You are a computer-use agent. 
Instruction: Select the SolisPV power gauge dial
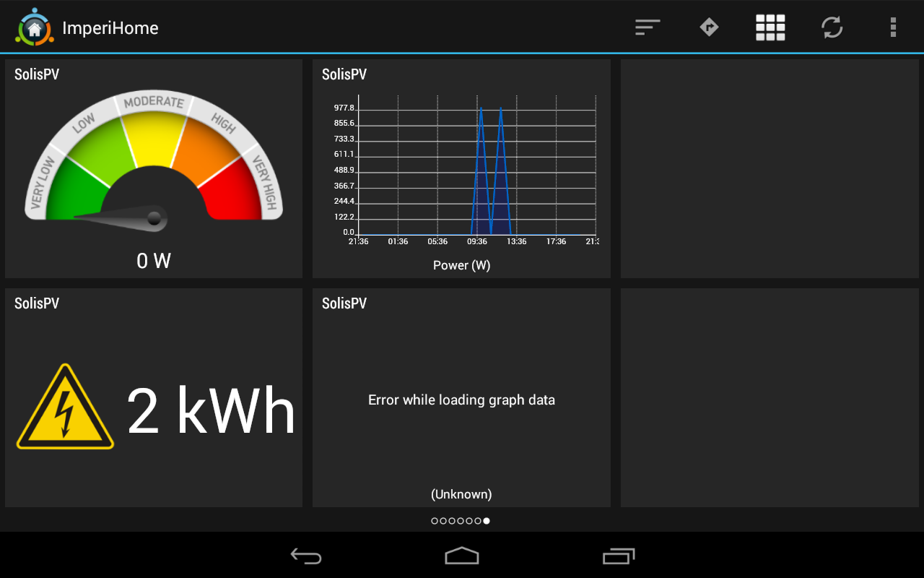coord(154,163)
